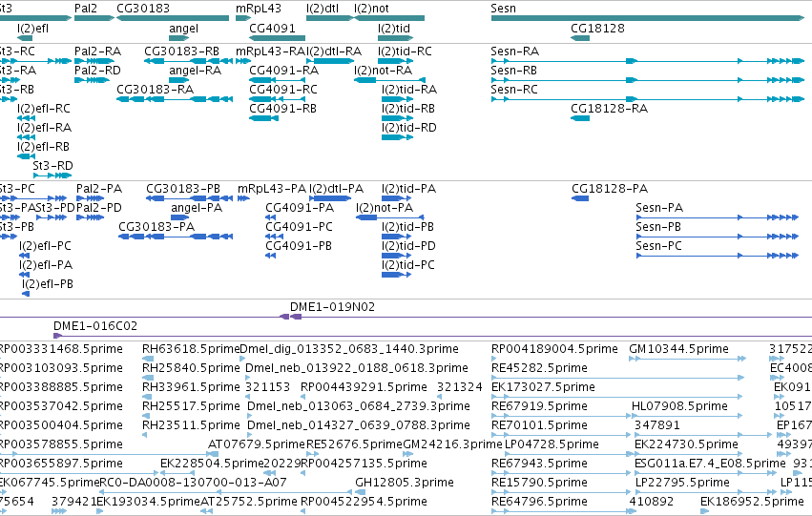Select the Sesn gene bar

[647, 18]
